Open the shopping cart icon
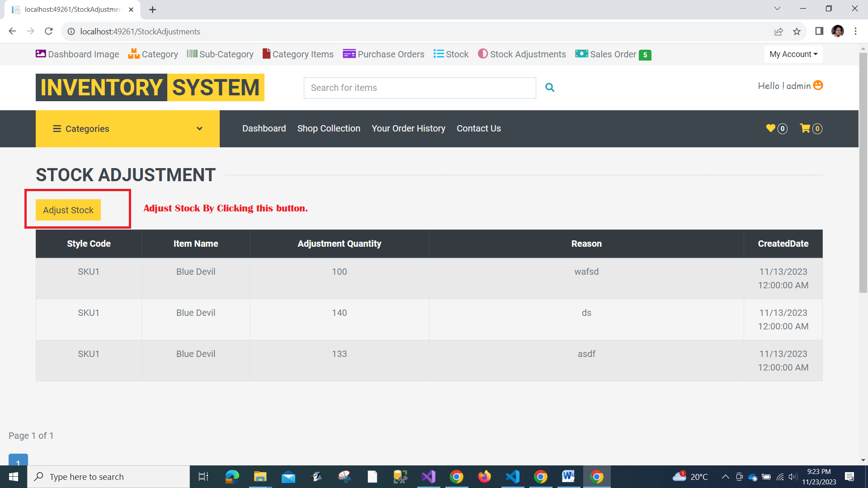 point(805,128)
